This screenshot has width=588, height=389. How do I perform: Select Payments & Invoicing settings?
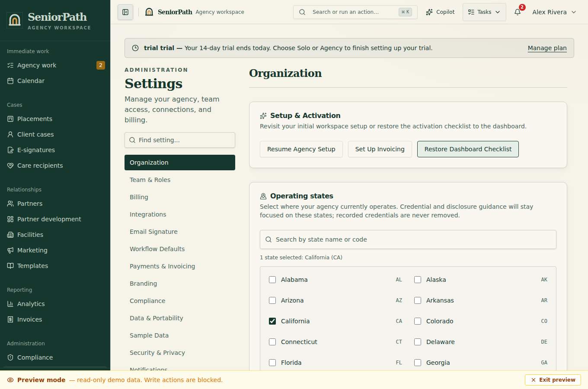click(180, 266)
